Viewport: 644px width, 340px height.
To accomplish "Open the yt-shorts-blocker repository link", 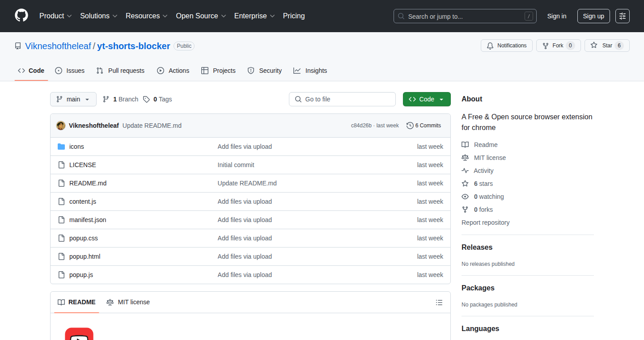I will [134, 46].
